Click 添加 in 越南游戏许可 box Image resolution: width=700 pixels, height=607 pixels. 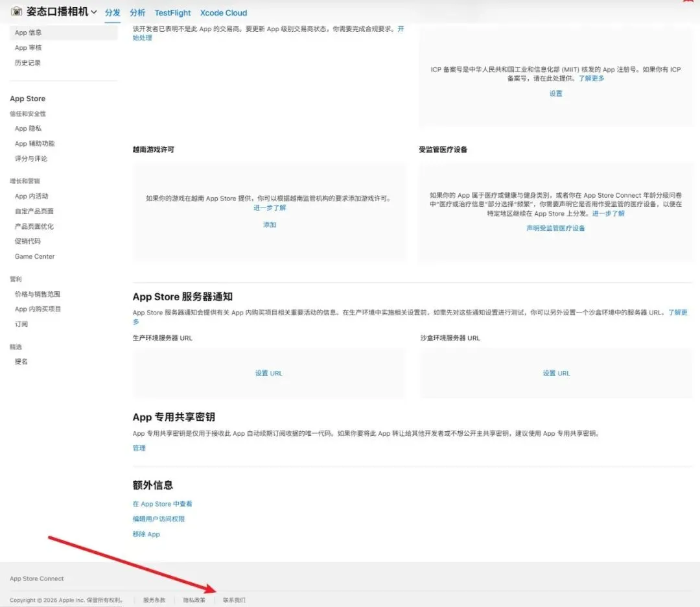click(x=270, y=225)
